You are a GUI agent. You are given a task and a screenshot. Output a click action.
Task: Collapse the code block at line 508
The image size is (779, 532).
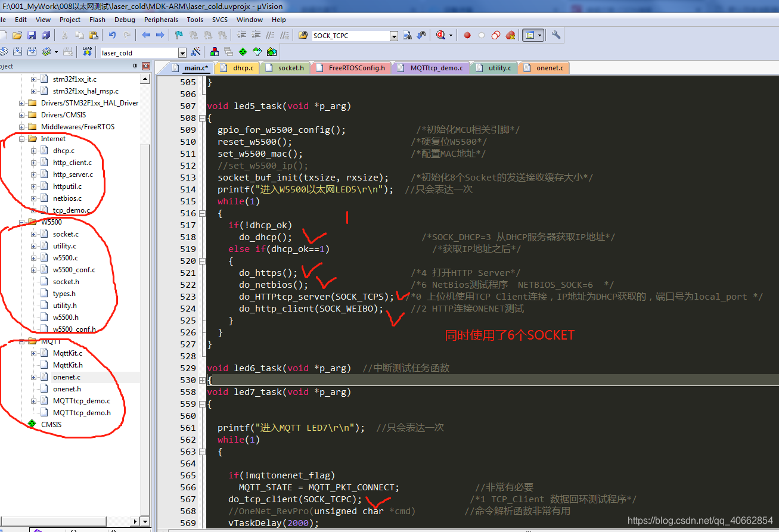click(201, 117)
